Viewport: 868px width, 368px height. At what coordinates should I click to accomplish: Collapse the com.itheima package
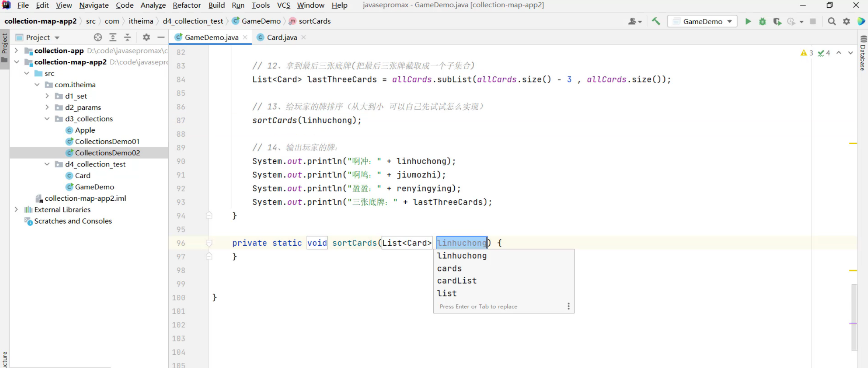[37, 84]
